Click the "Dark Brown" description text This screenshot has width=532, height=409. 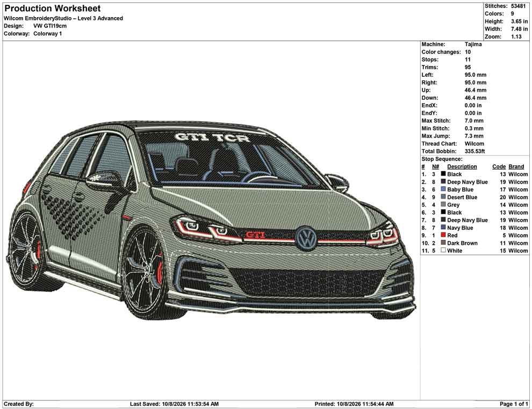462,243
